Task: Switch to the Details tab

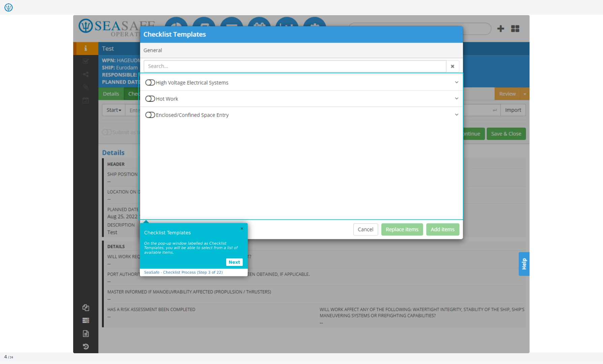Action: pos(111,94)
